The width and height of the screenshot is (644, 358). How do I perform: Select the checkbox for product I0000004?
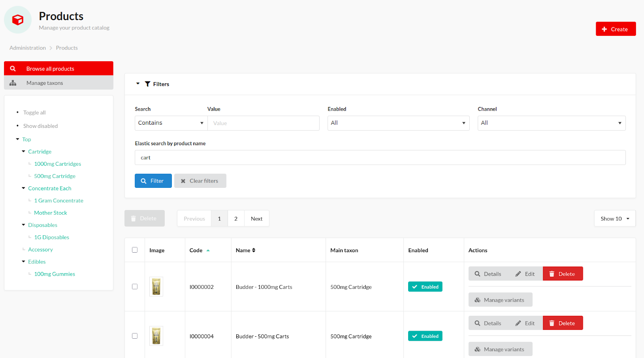click(x=135, y=336)
